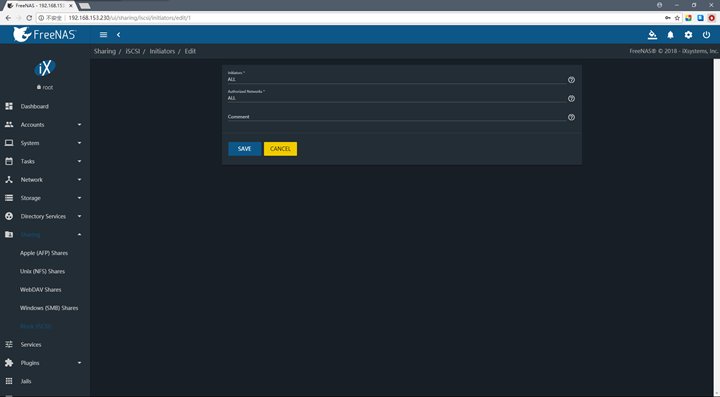Go back in browser
Screen dimensions: 720x397
pos(8,18)
